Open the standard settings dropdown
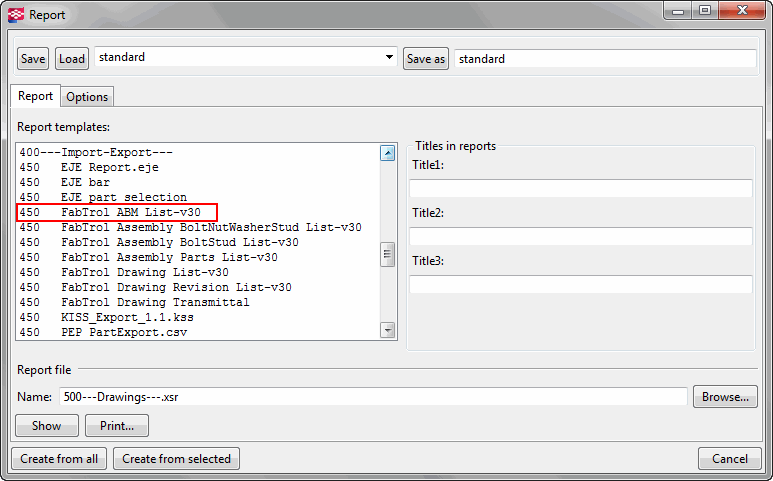The width and height of the screenshot is (773, 481). pos(246,57)
